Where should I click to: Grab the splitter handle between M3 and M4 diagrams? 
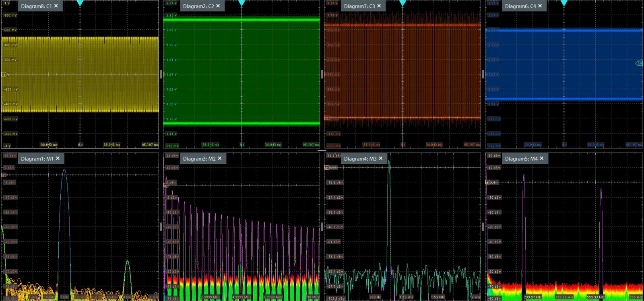point(483,227)
